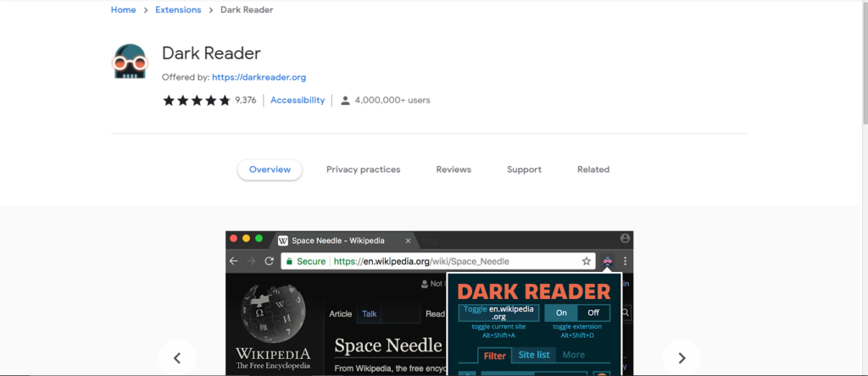Click the back arrow in screenshot browser
Viewport: 868px width, 376px height.
point(234,261)
